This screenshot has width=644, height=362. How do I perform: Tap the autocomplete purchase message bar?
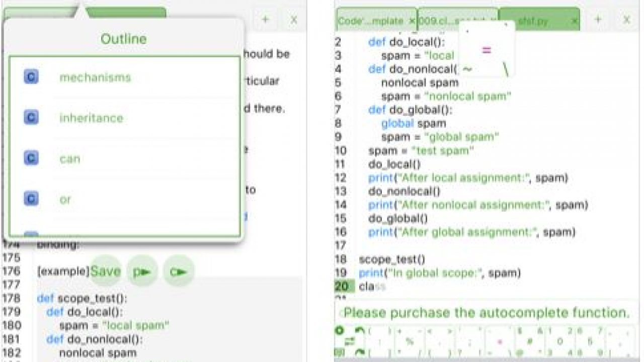click(x=487, y=313)
